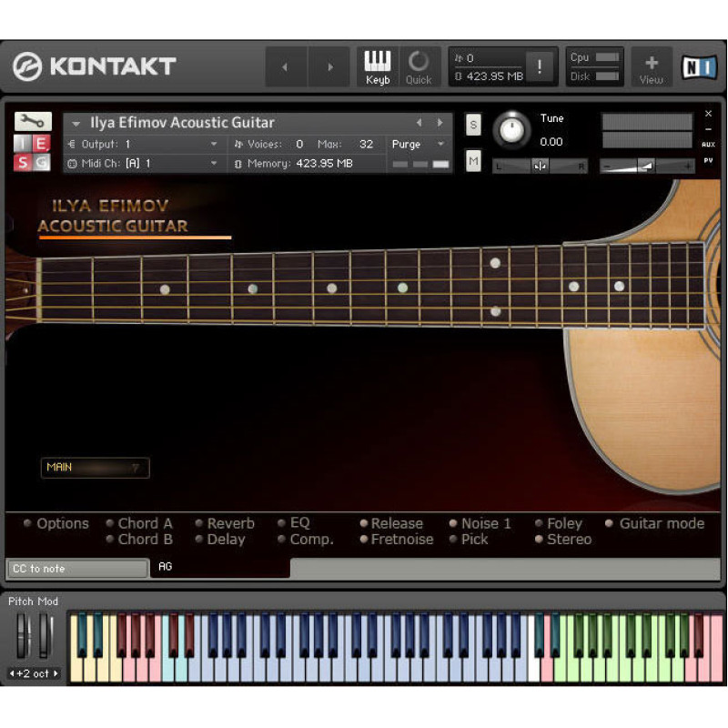Solo the instrument with S button
The width and height of the screenshot is (728, 728).
coord(473,125)
